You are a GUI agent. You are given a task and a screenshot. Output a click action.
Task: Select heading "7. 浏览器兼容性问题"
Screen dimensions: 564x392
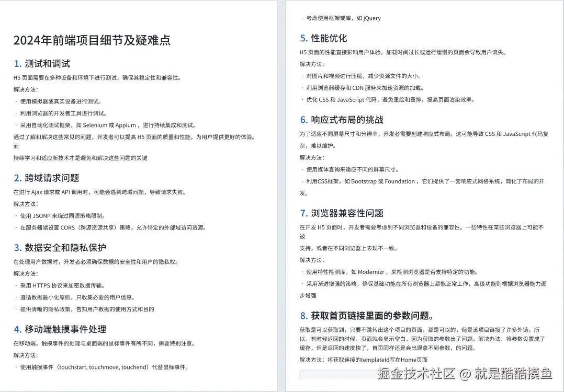tap(342, 213)
